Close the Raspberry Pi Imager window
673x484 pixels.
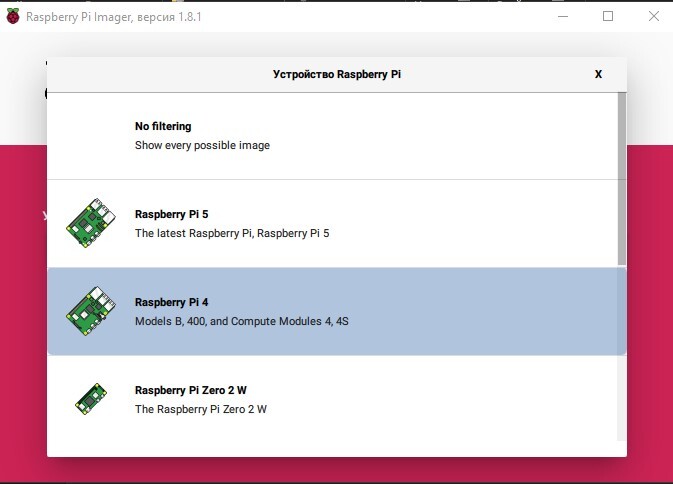pyautogui.click(x=654, y=16)
